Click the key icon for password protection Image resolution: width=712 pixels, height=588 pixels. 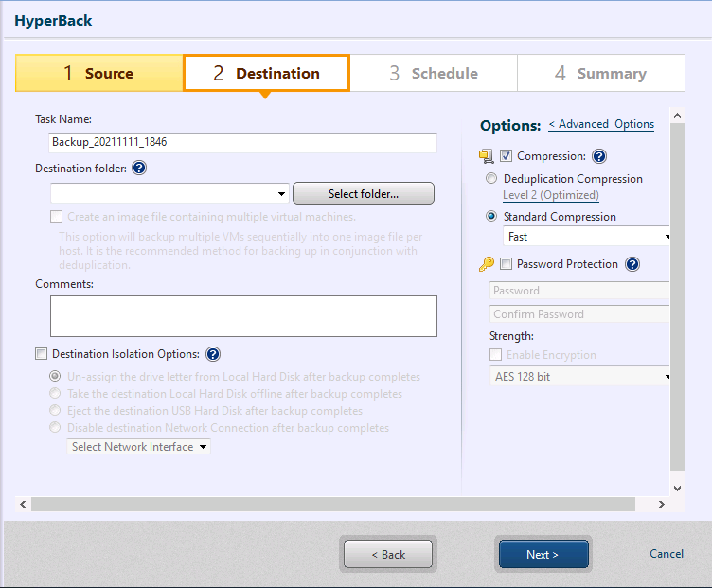pos(487,264)
